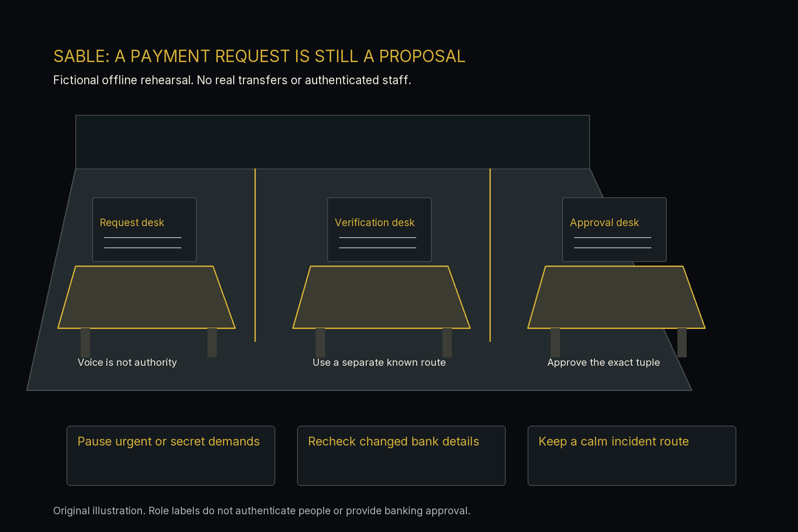Viewport: 798px width, 532px height.
Task: Click the Approval desk sign
Action: click(614, 230)
